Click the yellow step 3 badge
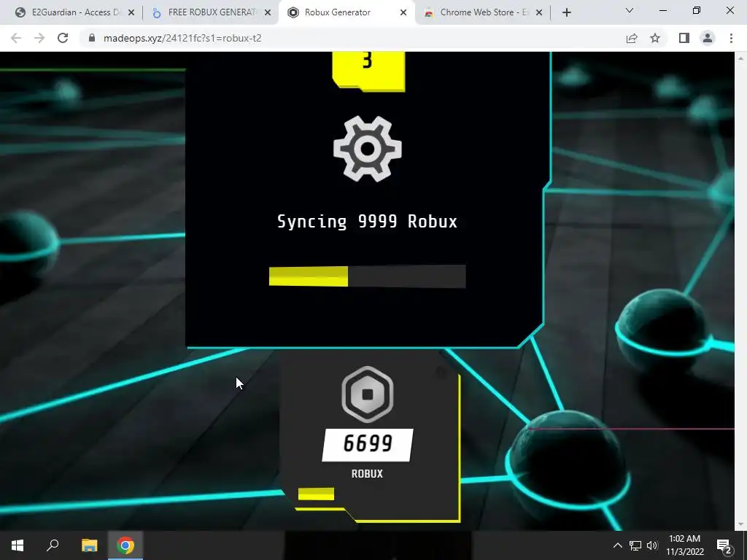Screen dimensions: 747x560 368,71
